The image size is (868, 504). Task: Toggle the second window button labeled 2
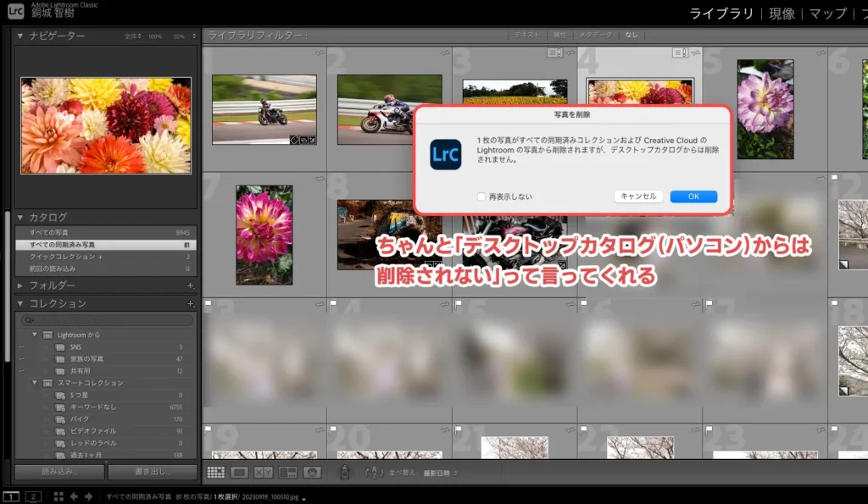click(x=34, y=496)
